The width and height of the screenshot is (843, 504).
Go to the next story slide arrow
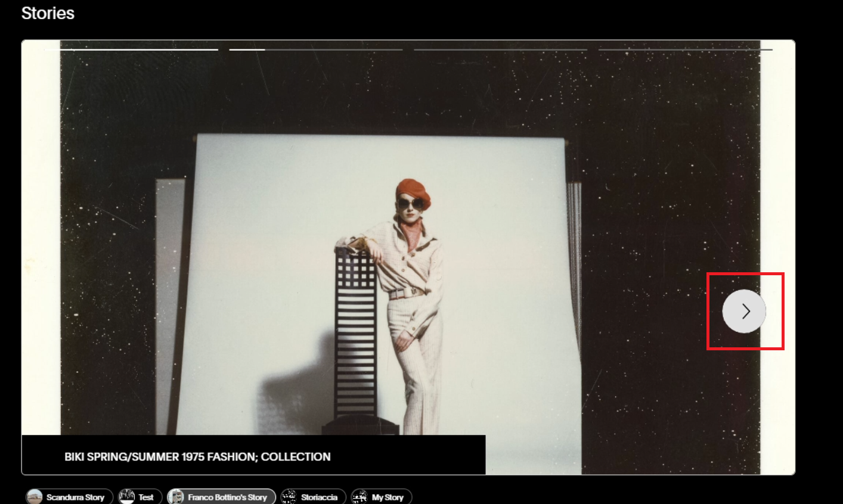tap(744, 311)
